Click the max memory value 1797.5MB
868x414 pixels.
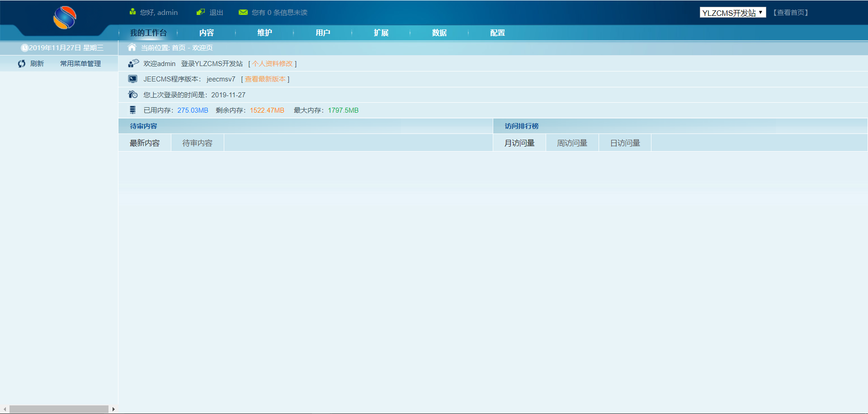pos(343,110)
